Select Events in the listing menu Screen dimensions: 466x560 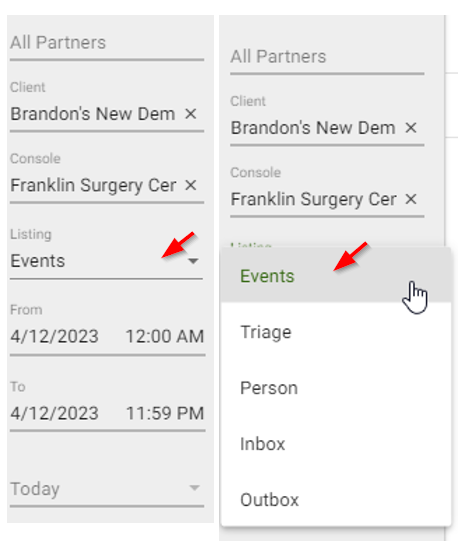pyautogui.click(x=336, y=276)
